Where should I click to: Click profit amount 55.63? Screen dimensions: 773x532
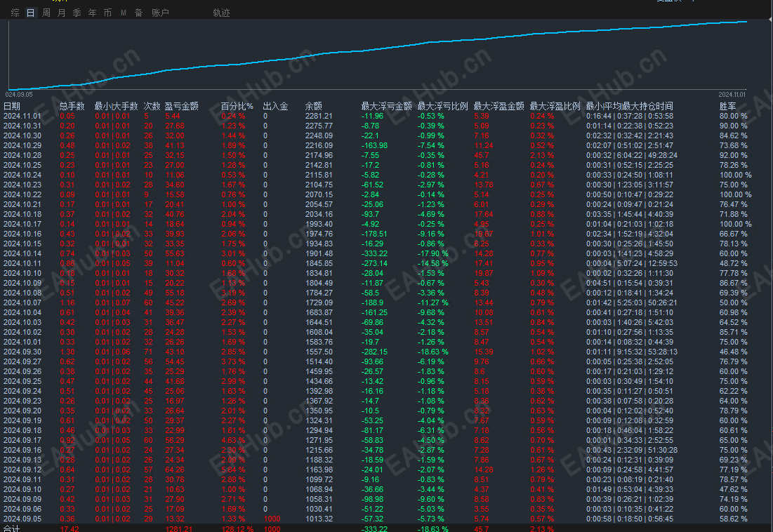175,253
